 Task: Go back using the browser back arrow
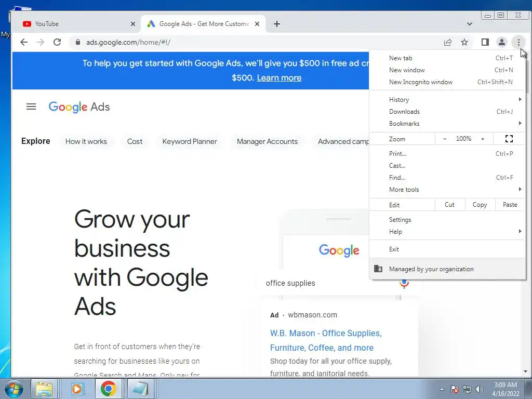click(24, 42)
